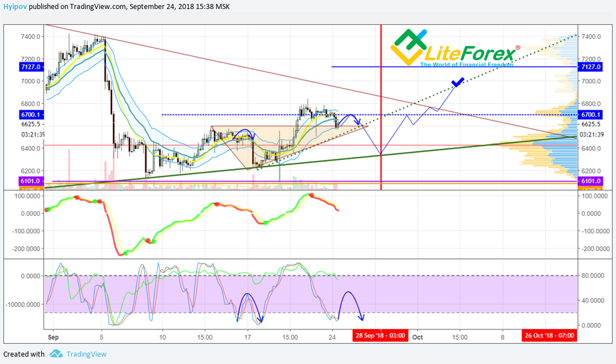Click the right 40.0000 oscillator scale value
The image size is (616, 364).
point(593,300)
